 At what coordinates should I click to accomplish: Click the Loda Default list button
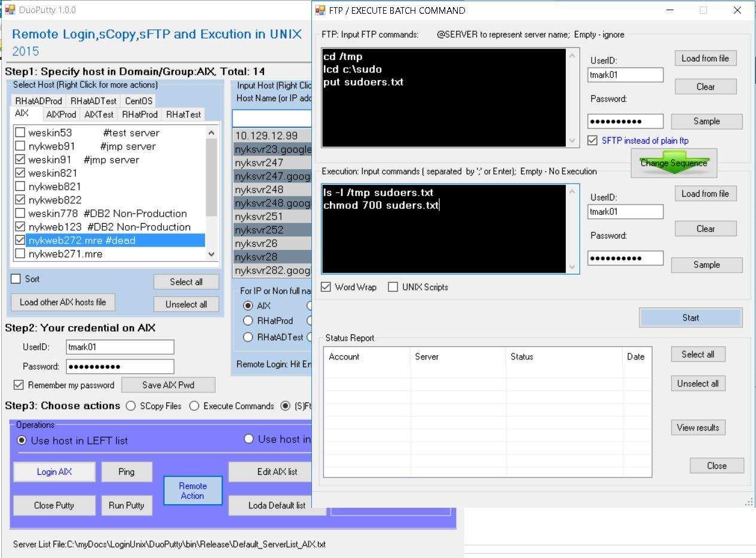277,505
